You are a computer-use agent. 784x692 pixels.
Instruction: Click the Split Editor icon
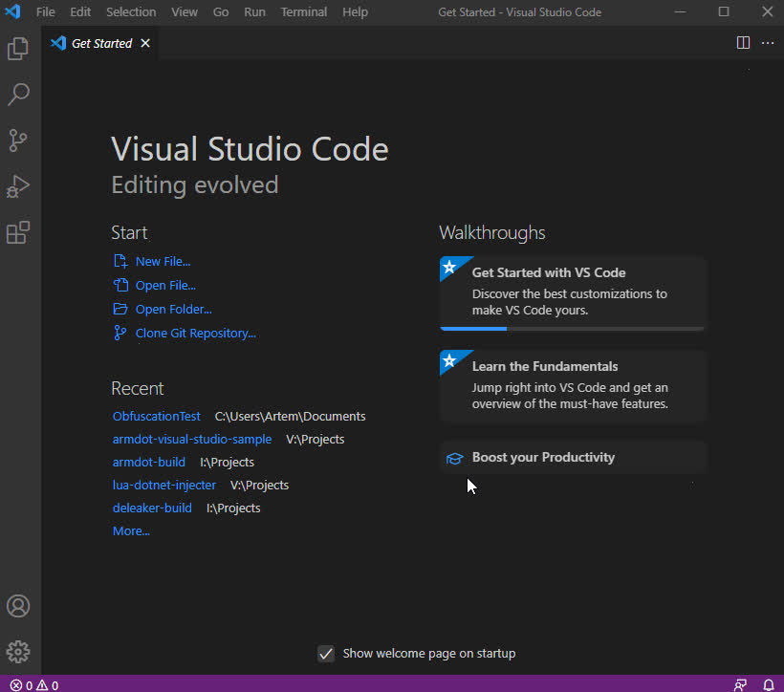pos(743,42)
